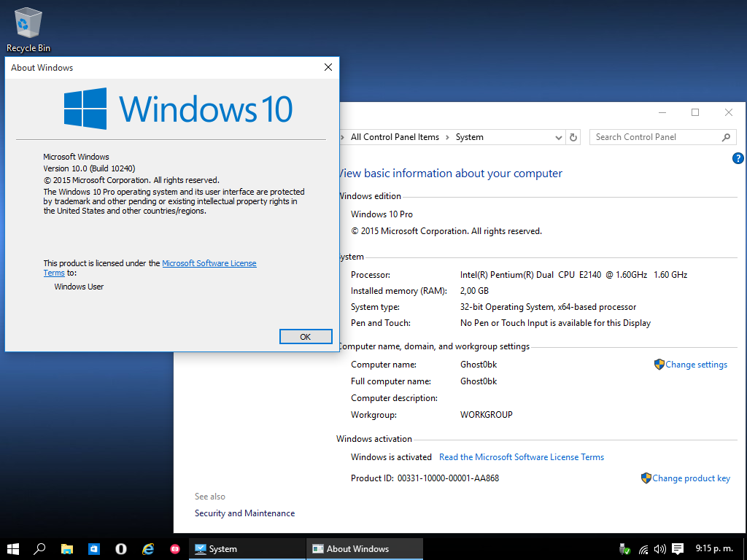Image resolution: width=747 pixels, height=560 pixels.
Task: Open the Start menu
Action: click(13, 549)
